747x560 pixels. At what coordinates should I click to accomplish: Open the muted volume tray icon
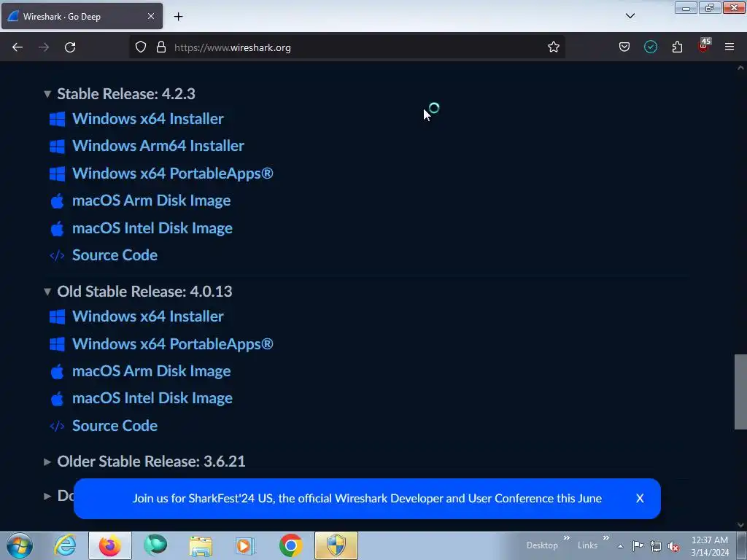[673, 547]
